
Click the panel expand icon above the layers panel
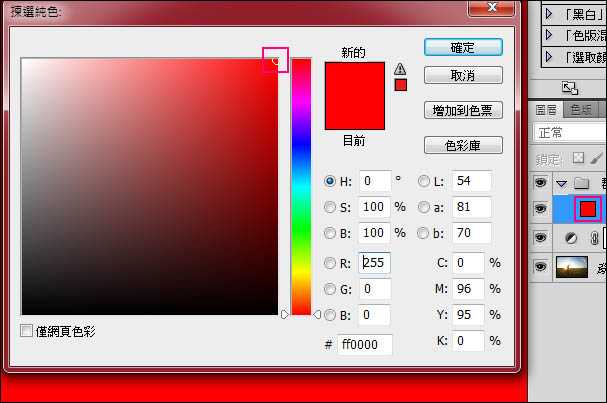[568, 88]
